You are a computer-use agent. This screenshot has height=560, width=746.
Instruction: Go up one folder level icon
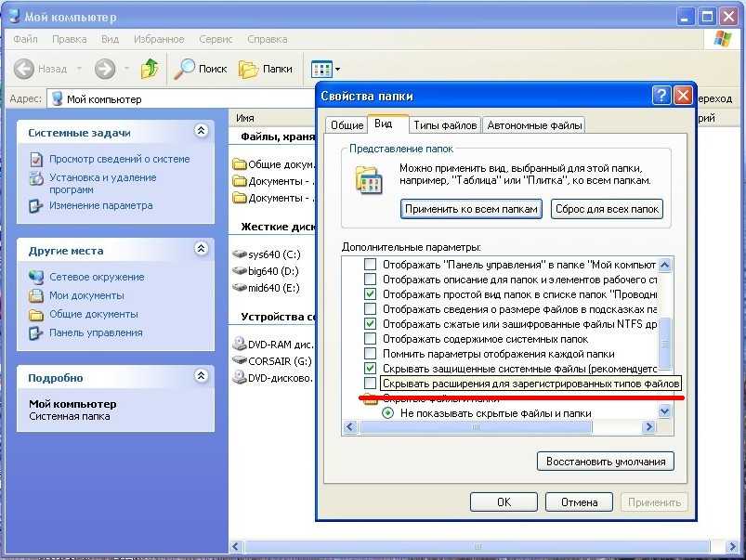[150, 69]
